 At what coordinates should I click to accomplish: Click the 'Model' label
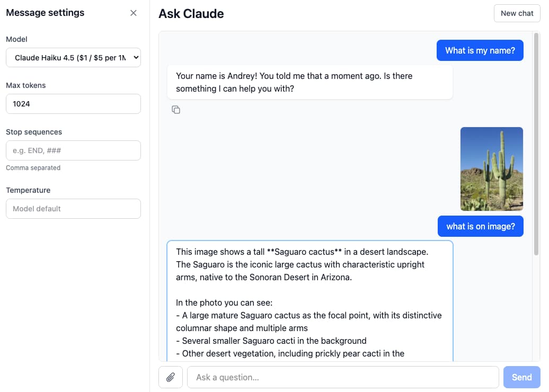[16, 39]
